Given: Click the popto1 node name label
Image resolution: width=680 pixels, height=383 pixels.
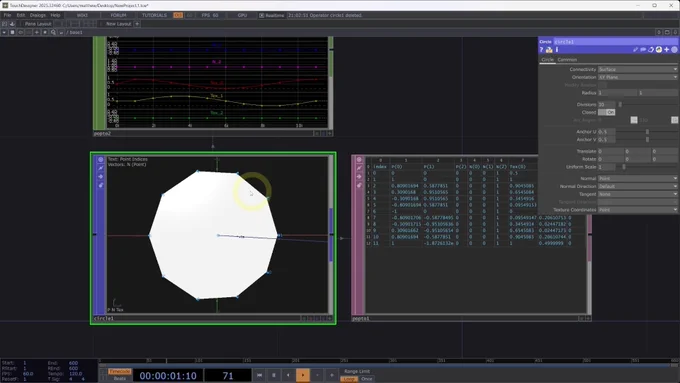Looking at the screenshot, I should click(x=361, y=318).
